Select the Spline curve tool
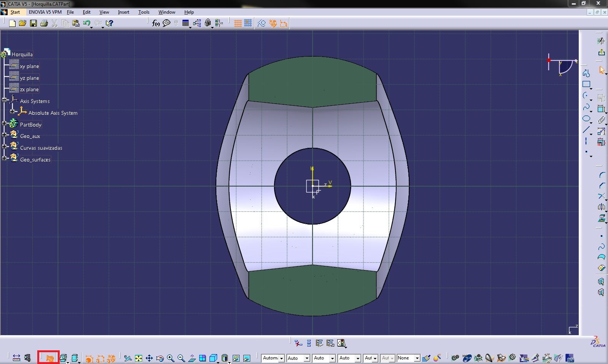 click(586, 107)
